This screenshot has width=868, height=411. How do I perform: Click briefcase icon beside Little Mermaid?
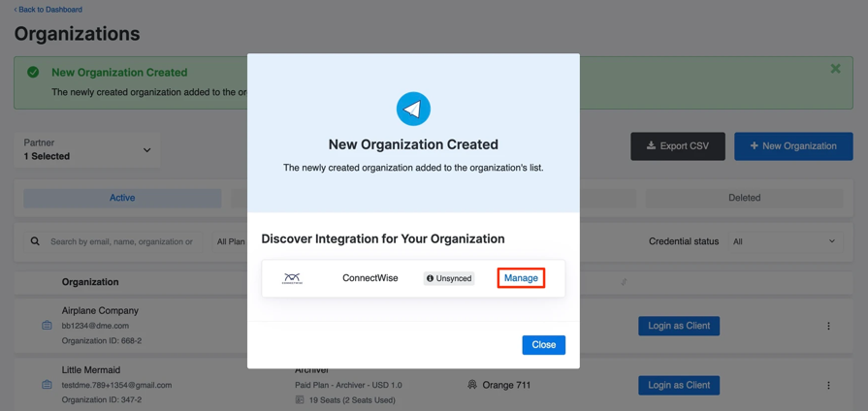point(47,385)
